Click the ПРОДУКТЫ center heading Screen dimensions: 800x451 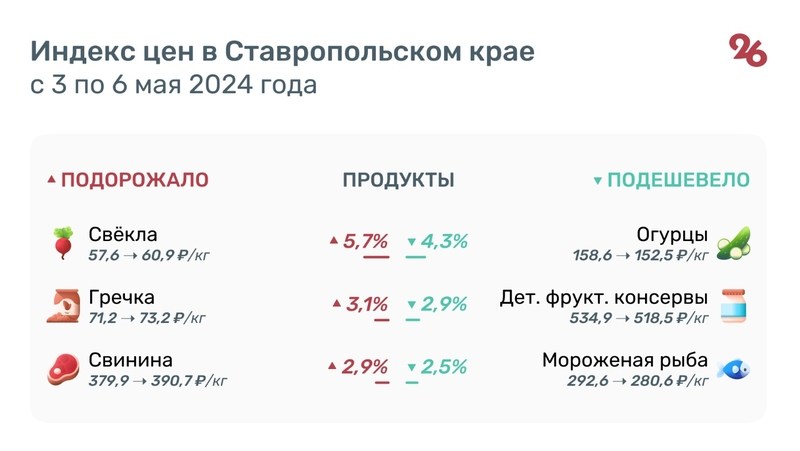(398, 180)
